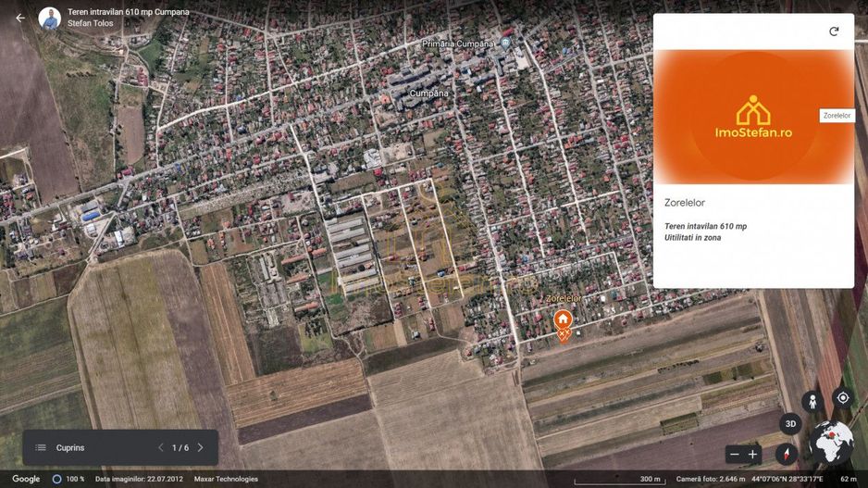This screenshot has width=868, height=488.
Task: Expand the Cuprins contents panel
Action: [70, 448]
